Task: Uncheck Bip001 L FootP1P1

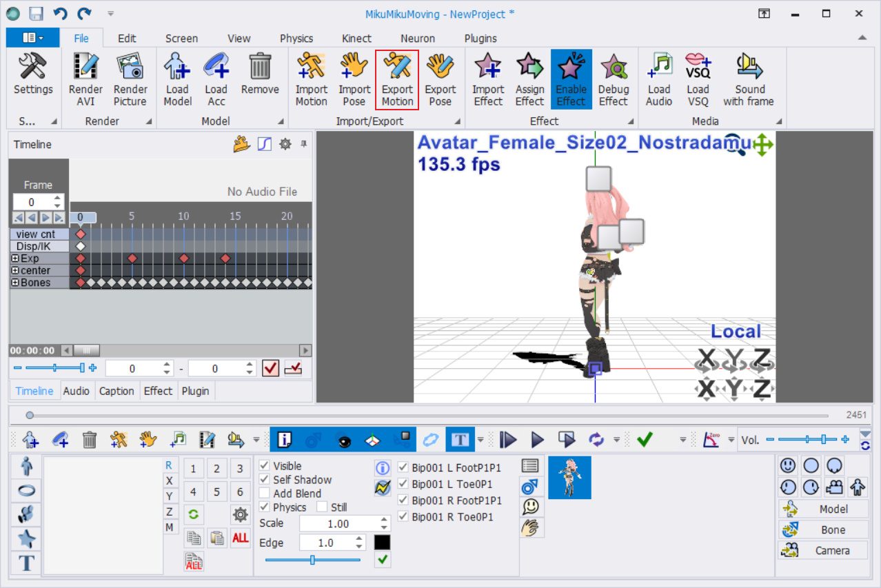Action: coord(403,467)
